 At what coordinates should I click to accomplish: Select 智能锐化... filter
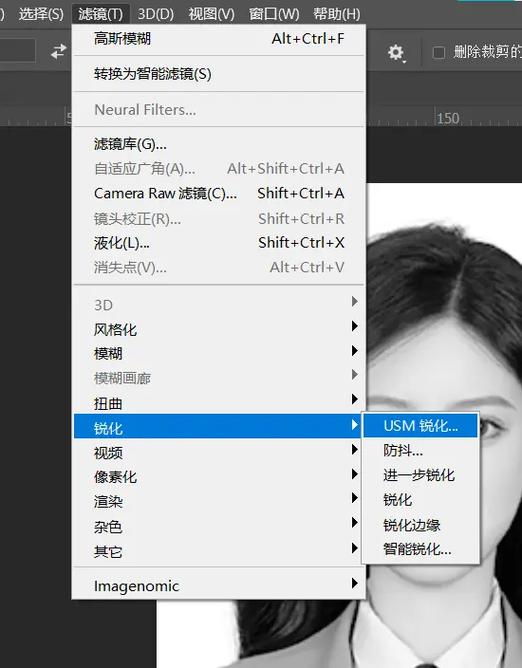point(421,549)
